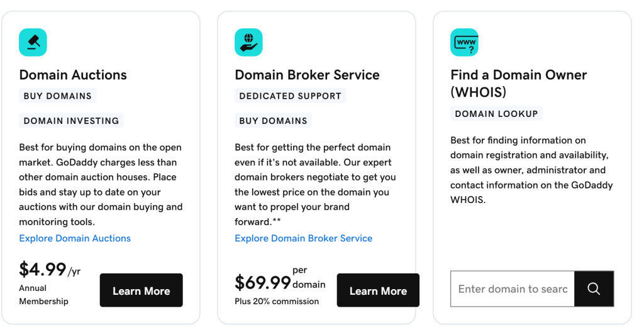The width and height of the screenshot is (644, 335).
Task: Select the Domain Auctions heading
Action: pos(73,75)
